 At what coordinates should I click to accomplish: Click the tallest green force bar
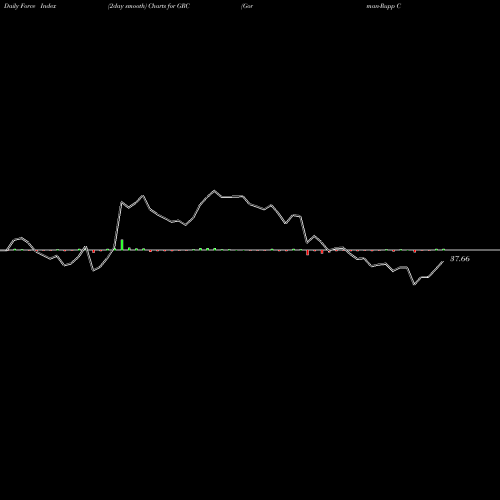(x=122, y=244)
